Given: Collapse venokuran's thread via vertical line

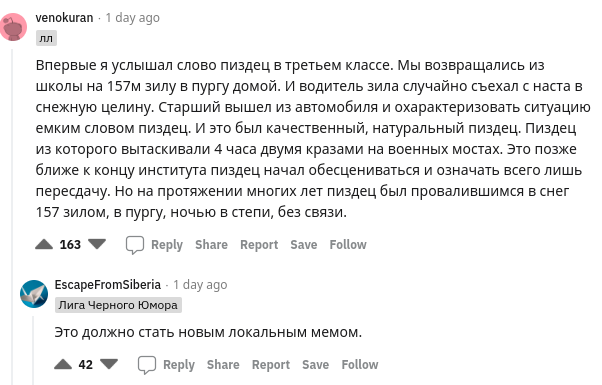Looking at the screenshot, I should point(13,217).
